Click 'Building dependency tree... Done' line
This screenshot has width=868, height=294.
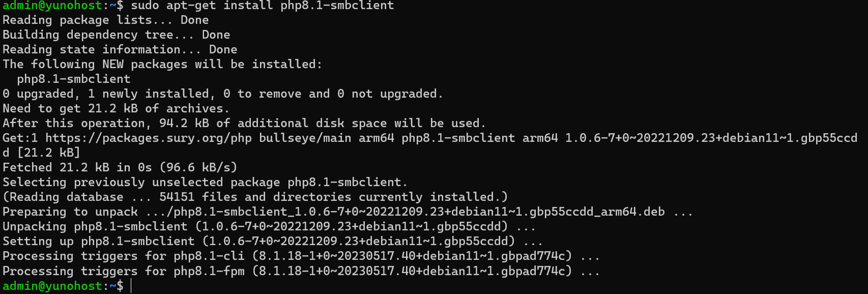click(x=117, y=35)
